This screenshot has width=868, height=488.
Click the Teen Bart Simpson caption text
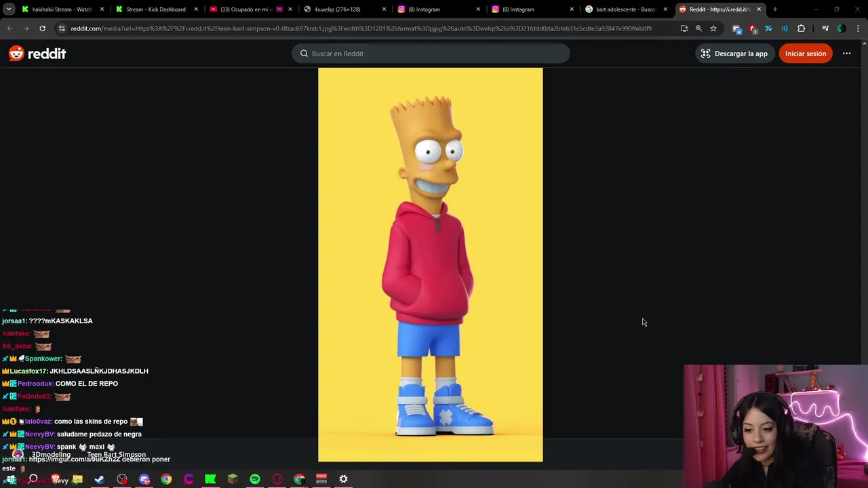tap(116, 455)
